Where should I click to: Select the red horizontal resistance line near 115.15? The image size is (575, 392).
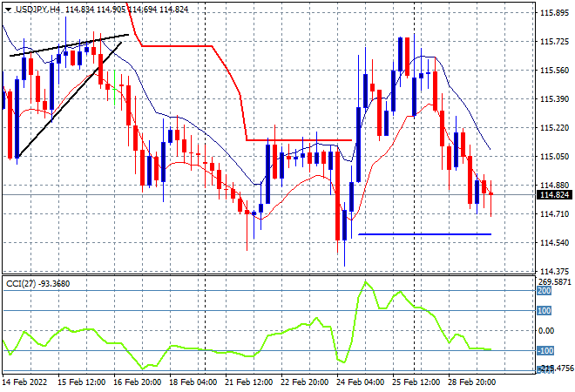[x=299, y=140]
